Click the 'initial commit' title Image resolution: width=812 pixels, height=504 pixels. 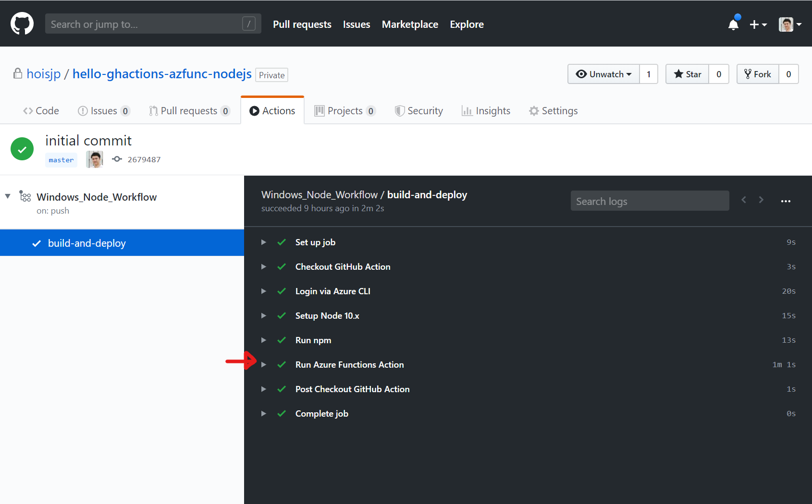[88, 141]
